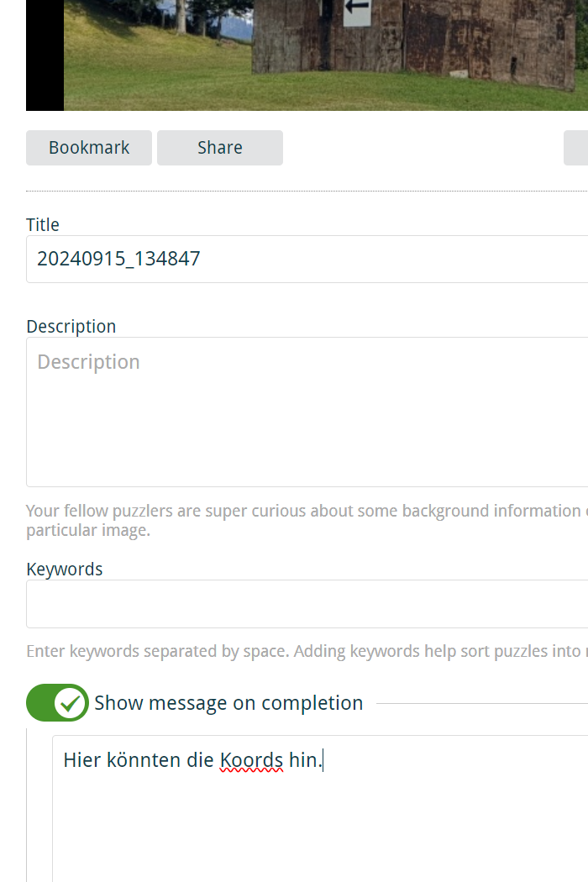Click the green checkmark inside the toggle
Image resolution: width=588 pixels, height=882 pixels.
tap(71, 703)
